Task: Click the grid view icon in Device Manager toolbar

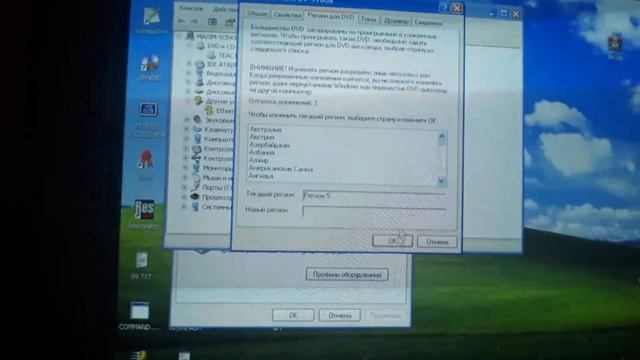Action: [212, 22]
